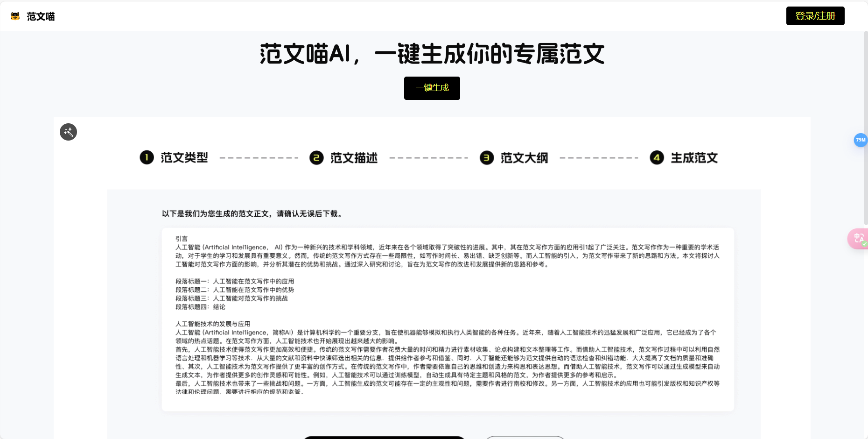Click the 范文喵 cat logo
This screenshot has height=439, width=868.
coord(15,15)
